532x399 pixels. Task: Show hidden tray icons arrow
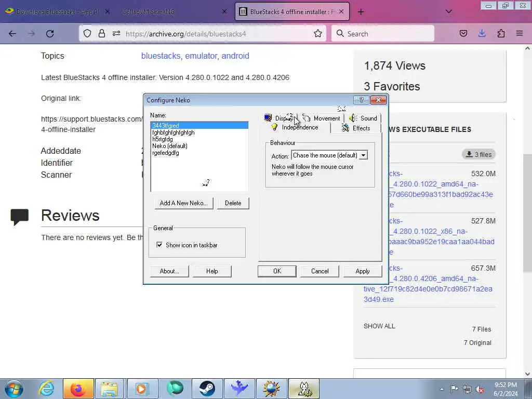pos(442,389)
